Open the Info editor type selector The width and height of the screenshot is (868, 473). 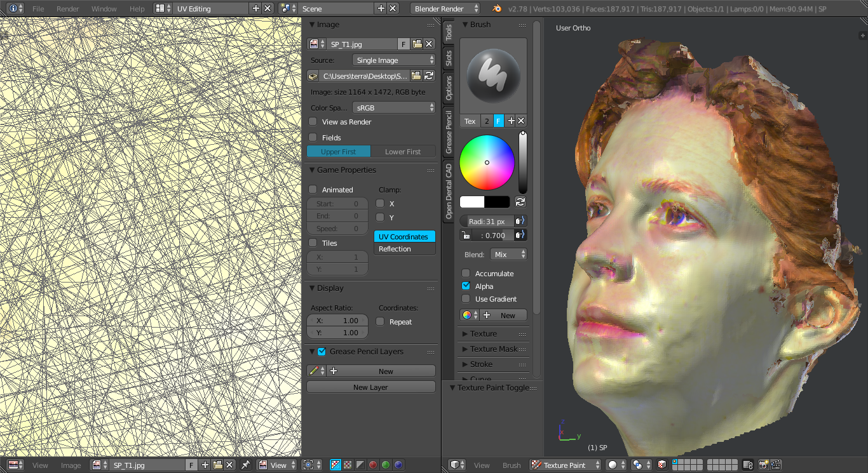pyautogui.click(x=17, y=8)
